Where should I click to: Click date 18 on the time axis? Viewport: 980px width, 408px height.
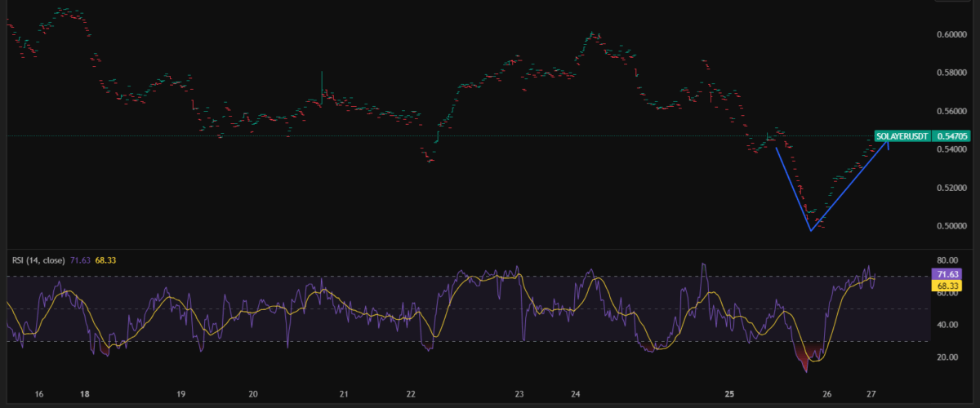[85, 393]
